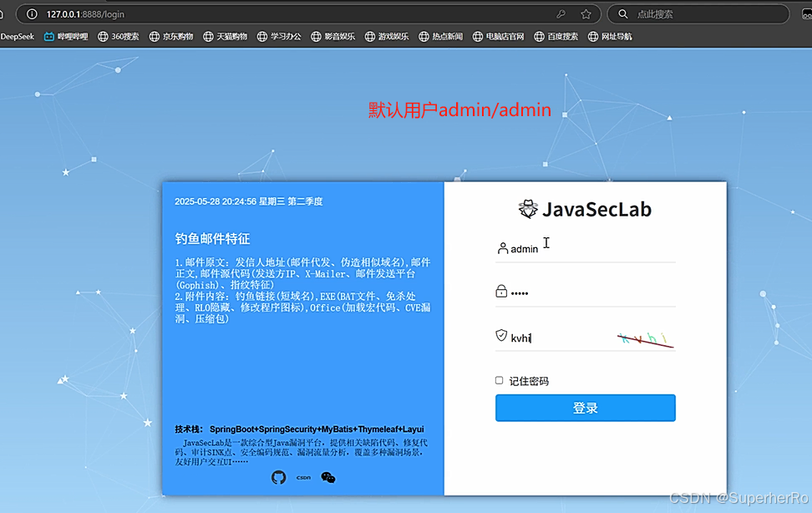Viewport: 812px width, 513px height.
Task: Open the 学习办公 bookmark
Action: click(279, 36)
